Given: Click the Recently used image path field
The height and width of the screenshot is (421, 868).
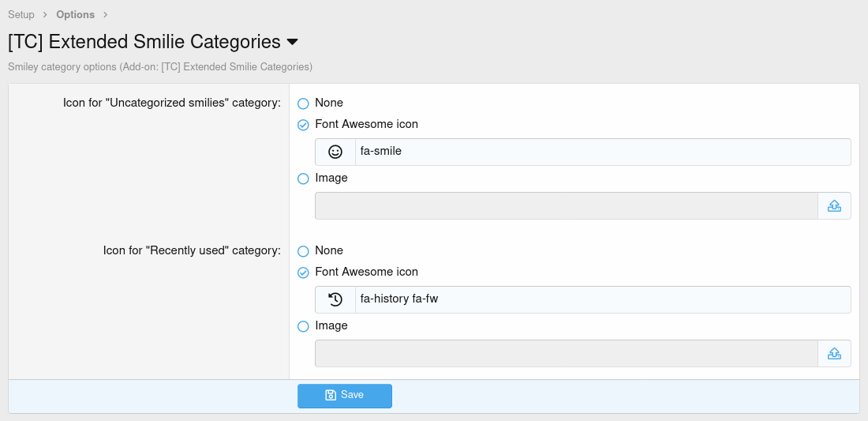Looking at the screenshot, I should (566, 353).
